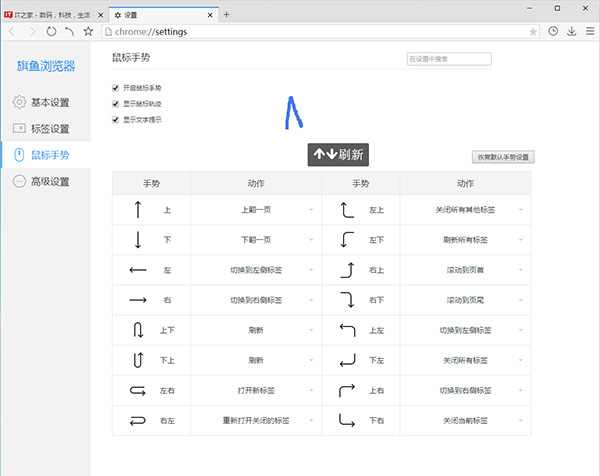Open 标签设置 in the sidebar
This screenshot has width=600, height=476.
(x=46, y=129)
